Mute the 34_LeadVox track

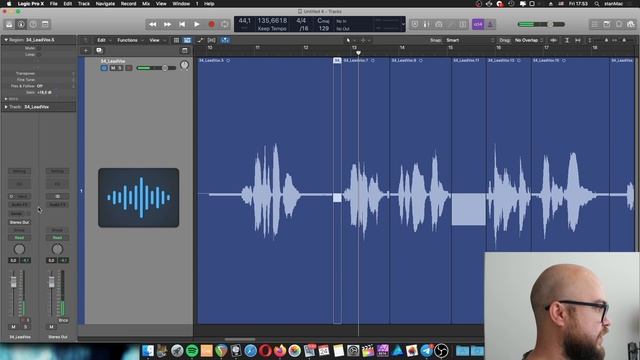point(113,68)
